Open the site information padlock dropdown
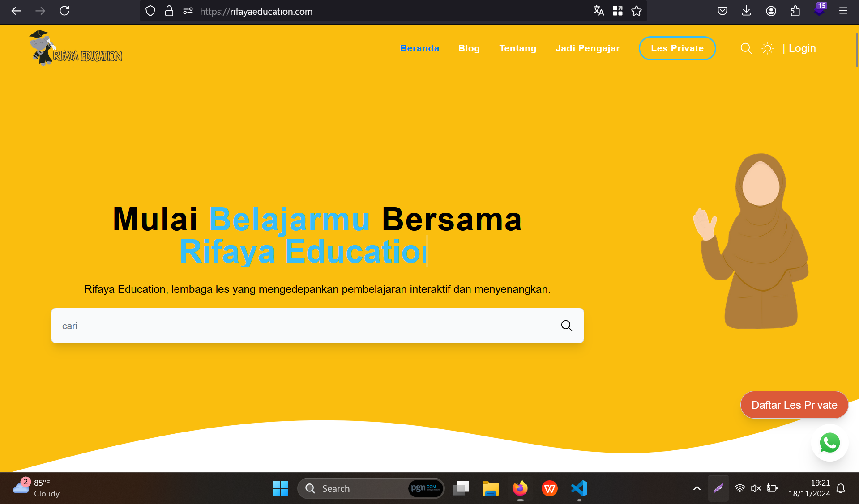 169,11
